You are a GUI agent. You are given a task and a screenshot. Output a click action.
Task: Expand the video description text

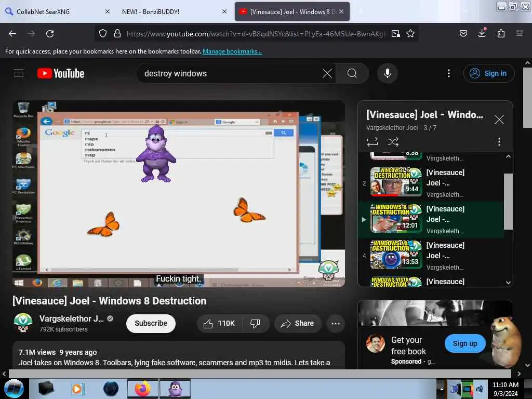(179, 355)
